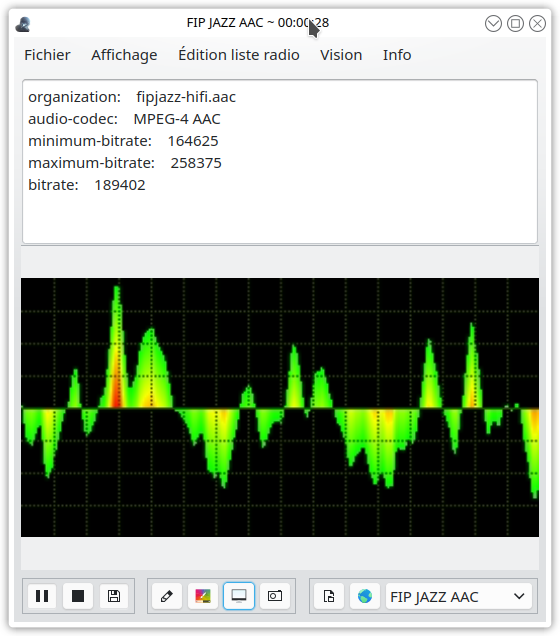Open the Fichier menu
The width and height of the screenshot is (560, 636).
47,55
